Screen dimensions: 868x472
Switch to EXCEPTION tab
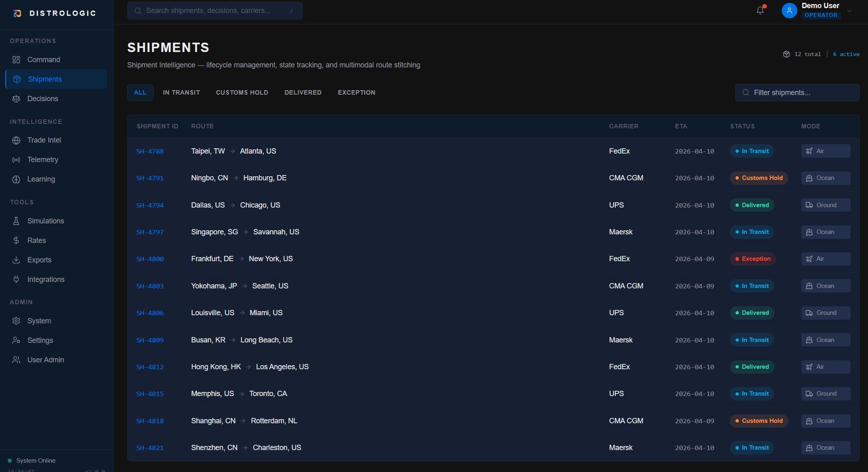point(357,93)
